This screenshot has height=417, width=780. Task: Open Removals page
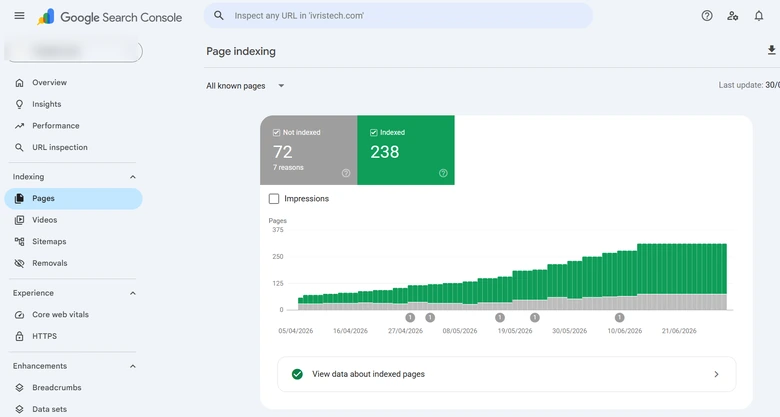pos(74,263)
